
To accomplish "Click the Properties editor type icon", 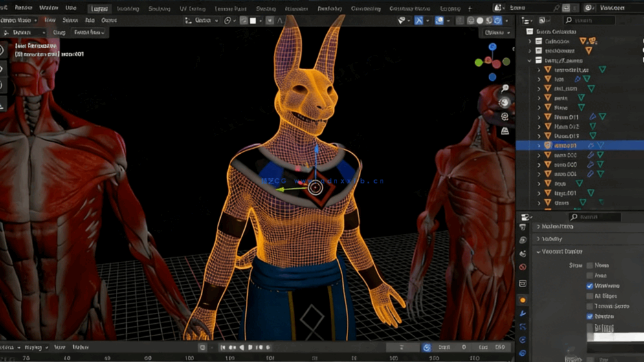I will tap(526, 217).
